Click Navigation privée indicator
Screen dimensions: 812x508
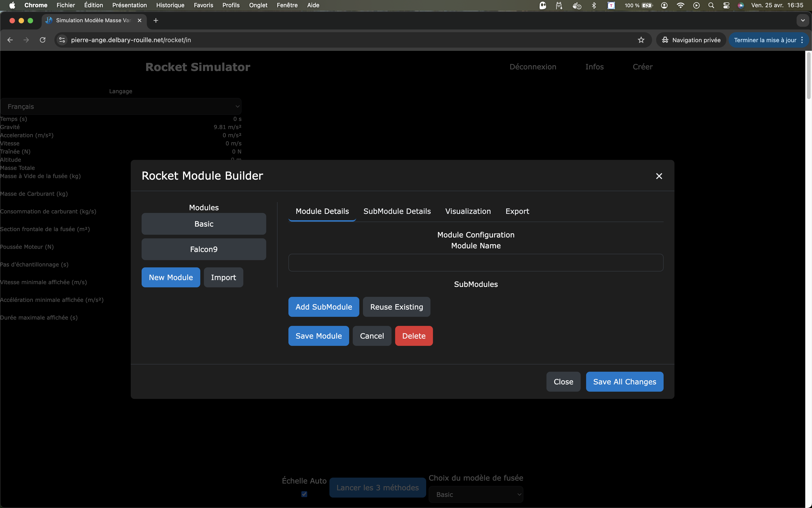[691, 40]
